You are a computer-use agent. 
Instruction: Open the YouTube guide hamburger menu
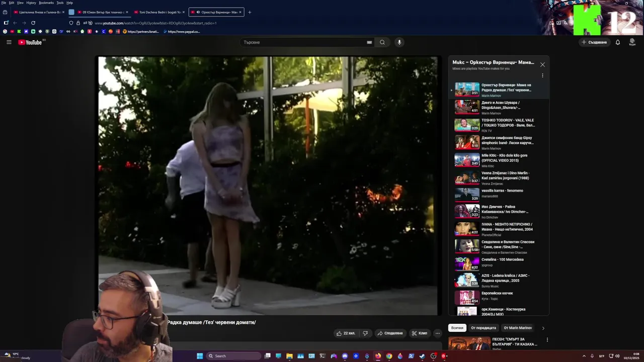coord(9,42)
